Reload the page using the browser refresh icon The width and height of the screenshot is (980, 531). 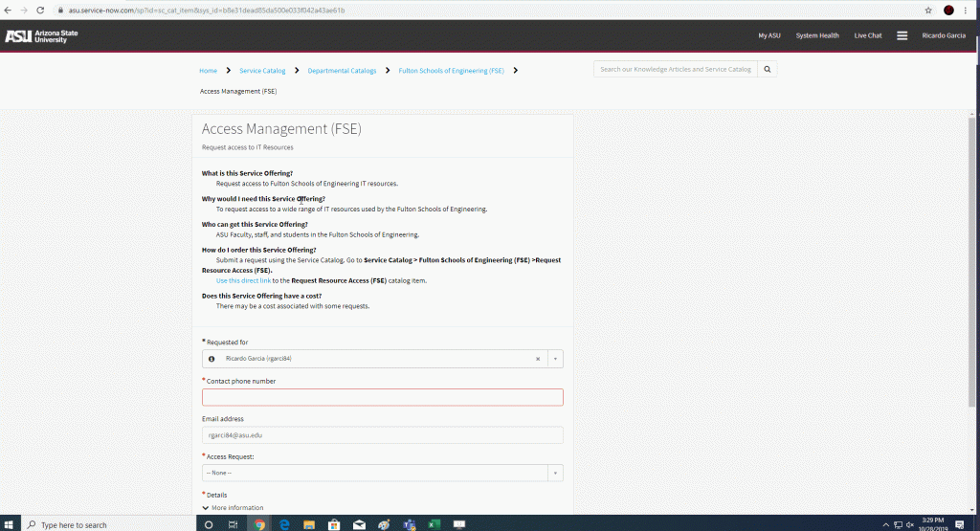click(39, 10)
